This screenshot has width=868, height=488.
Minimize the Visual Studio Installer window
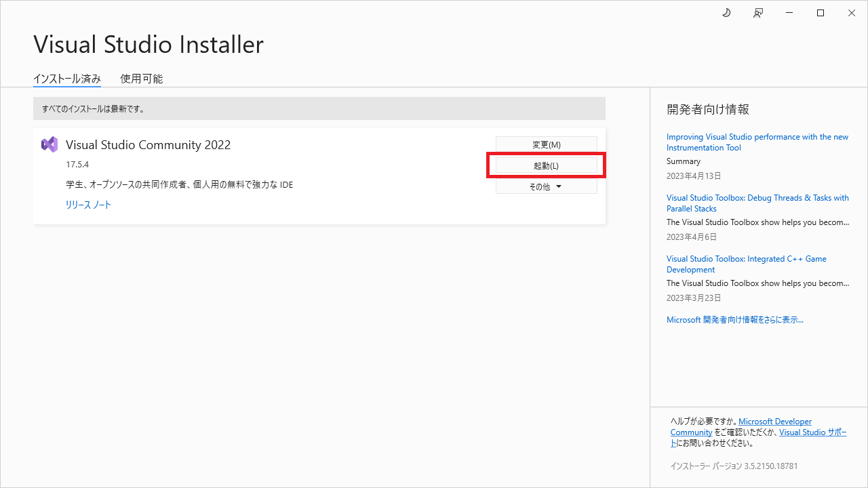pos(789,13)
